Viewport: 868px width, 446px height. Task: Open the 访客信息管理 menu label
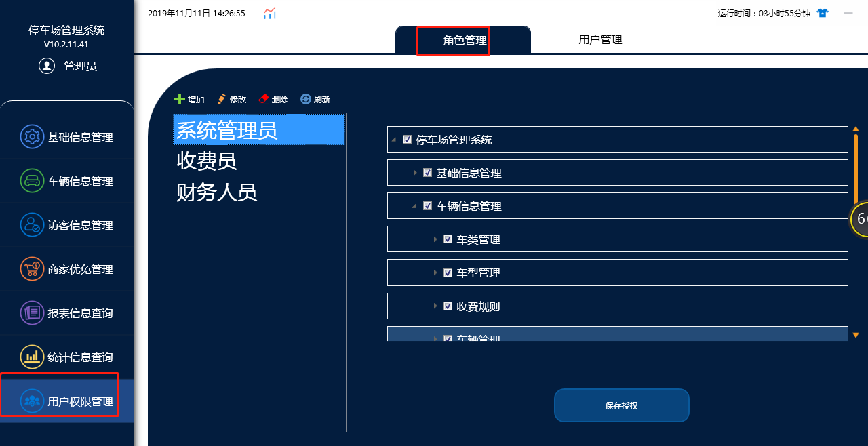(80, 225)
